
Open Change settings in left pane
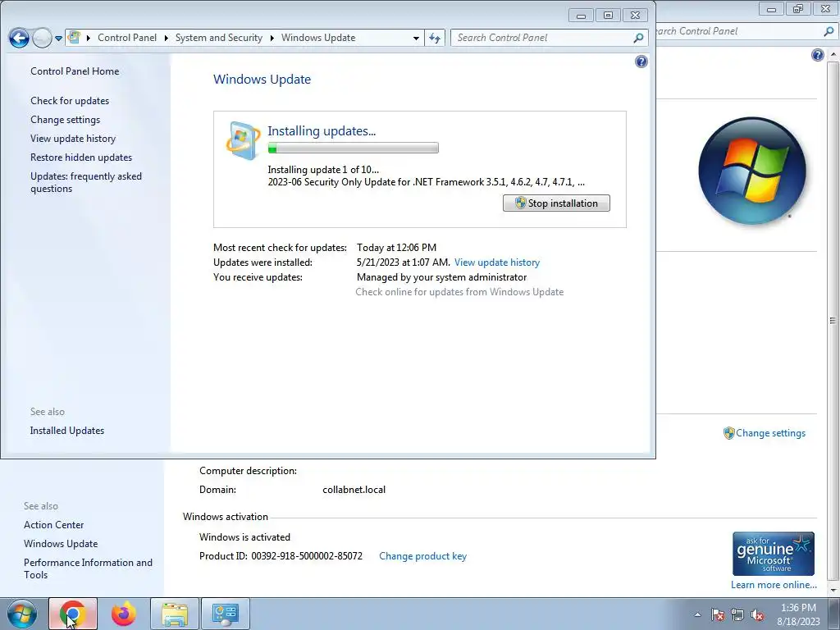[66, 120]
